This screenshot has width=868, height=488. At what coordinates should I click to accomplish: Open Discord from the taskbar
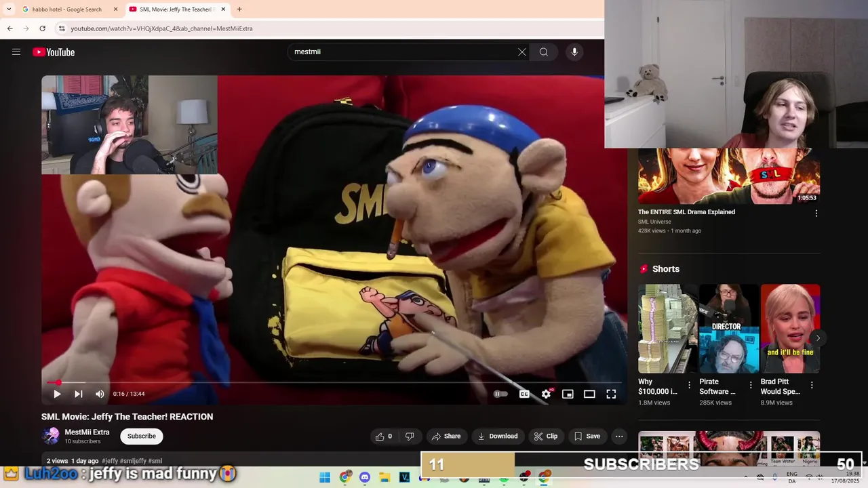[365, 478]
